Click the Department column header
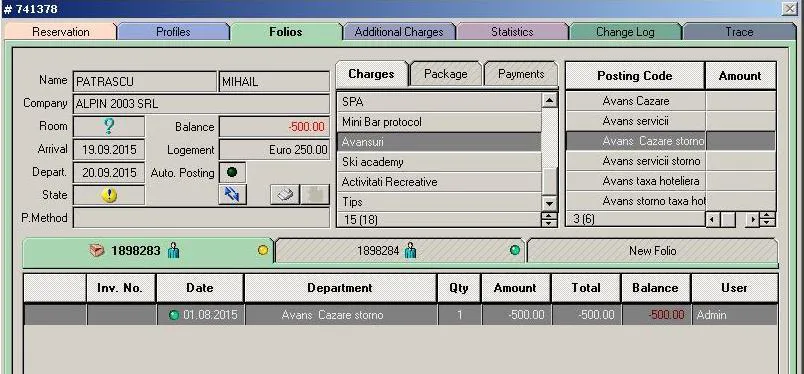Screen dimensions: 804x374 [340, 288]
